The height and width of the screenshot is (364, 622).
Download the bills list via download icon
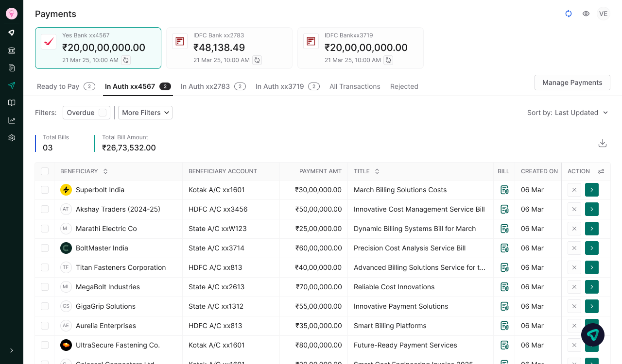pos(603,143)
